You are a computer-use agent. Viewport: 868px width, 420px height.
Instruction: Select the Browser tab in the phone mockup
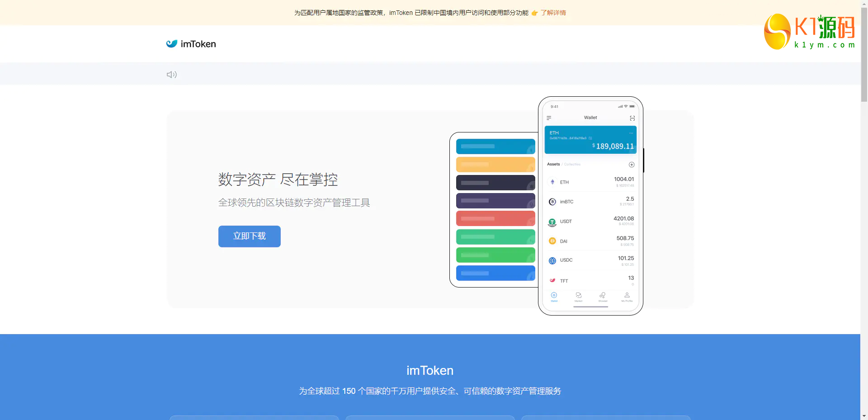pyautogui.click(x=603, y=297)
